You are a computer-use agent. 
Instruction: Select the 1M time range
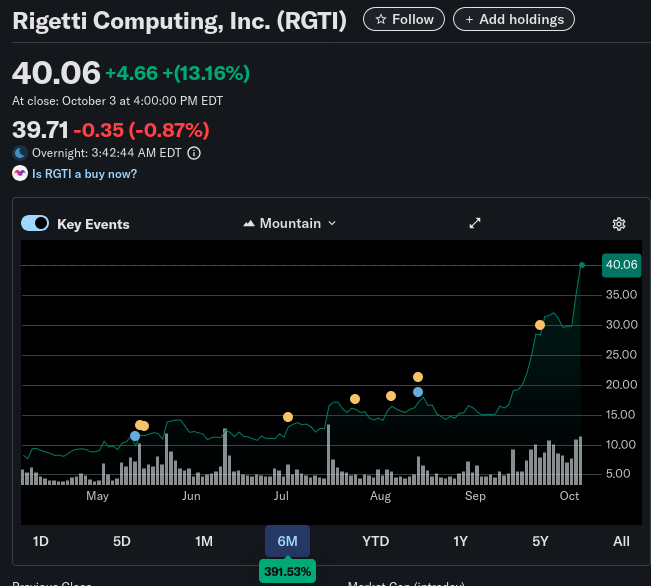(204, 541)
